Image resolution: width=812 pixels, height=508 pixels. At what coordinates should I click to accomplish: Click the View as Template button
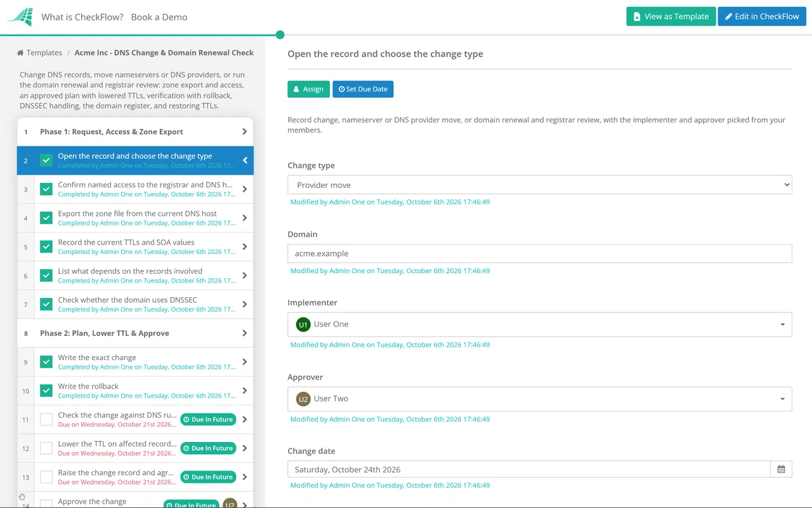pos(671,17)
